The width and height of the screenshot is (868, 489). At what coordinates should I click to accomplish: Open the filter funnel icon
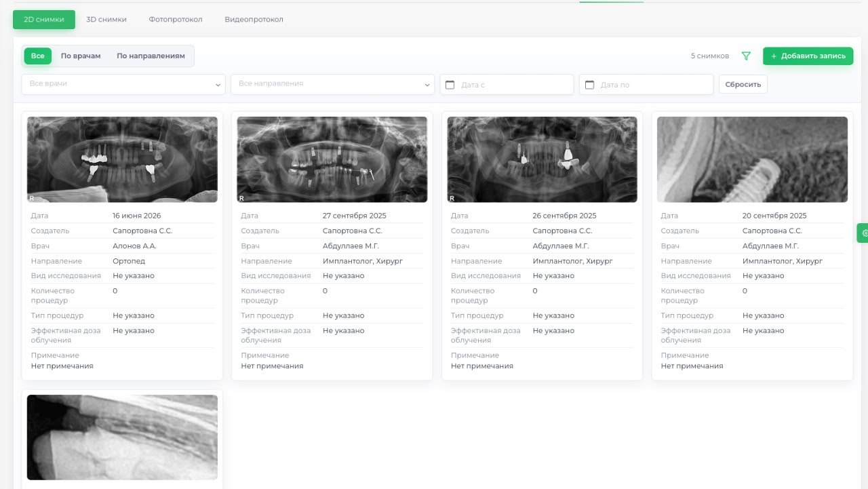click(x=746, y=56)
